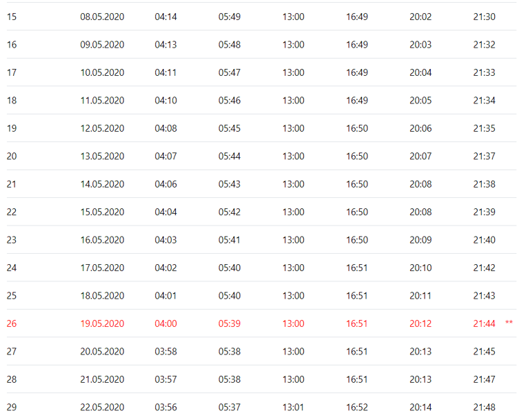
Task: Click the red row number 26
Action: pos(12,323)
